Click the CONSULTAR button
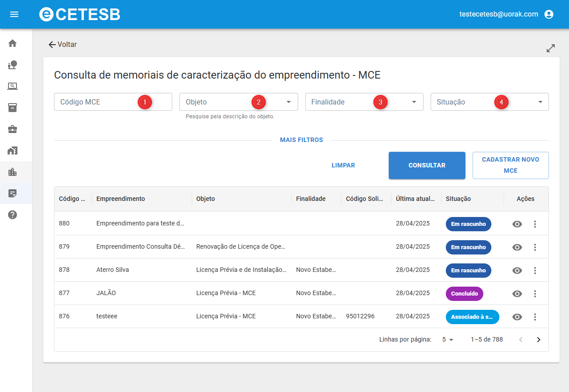The height and width of the screenshot is (392, 569). pyautogui.click(x=427, y=166)
